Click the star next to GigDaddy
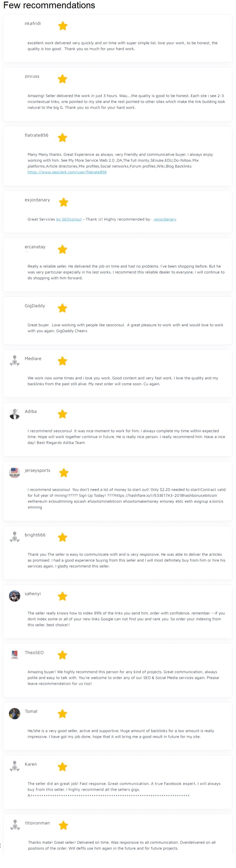This screenshot has height=868, width=236. coord(62,308)
